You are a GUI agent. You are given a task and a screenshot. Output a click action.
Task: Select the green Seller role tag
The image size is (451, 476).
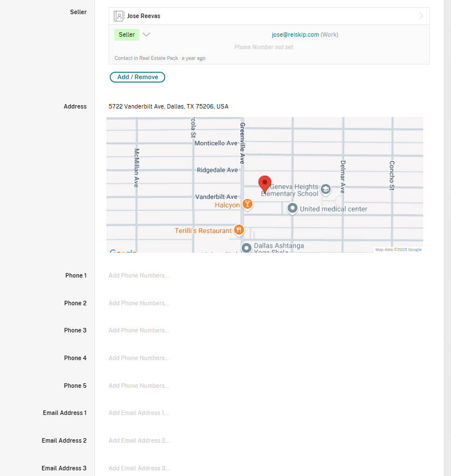point(127,34)
